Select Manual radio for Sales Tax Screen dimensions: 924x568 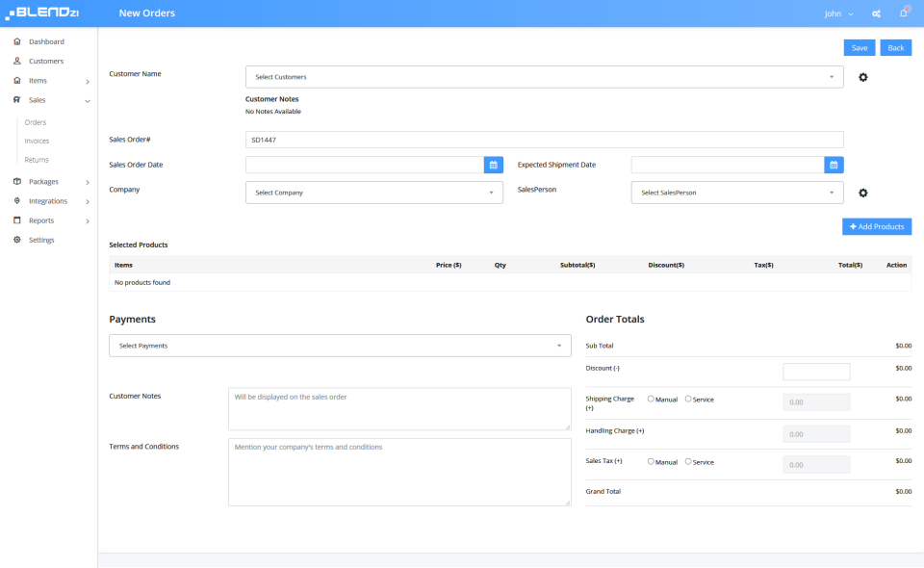(x=651, y=461)
